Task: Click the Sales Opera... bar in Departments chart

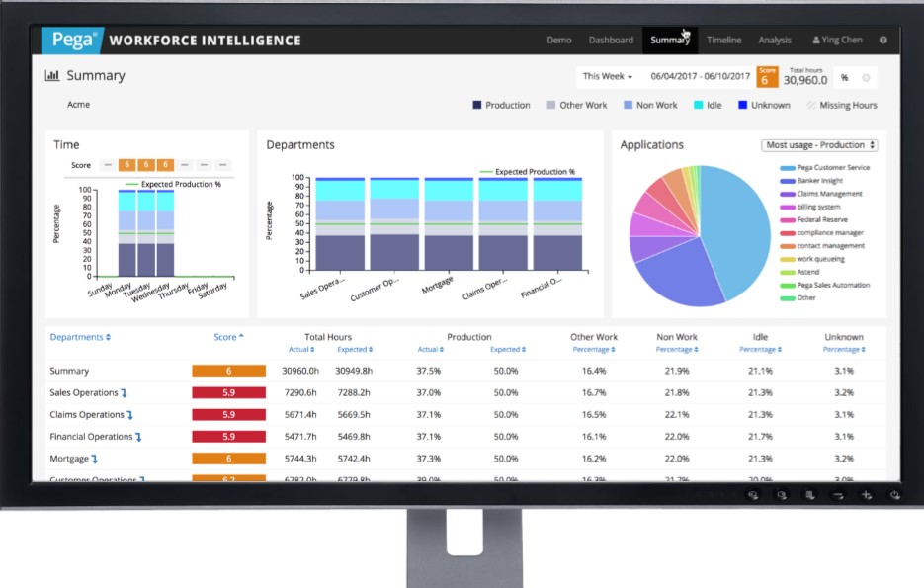Action: (340, 224)
